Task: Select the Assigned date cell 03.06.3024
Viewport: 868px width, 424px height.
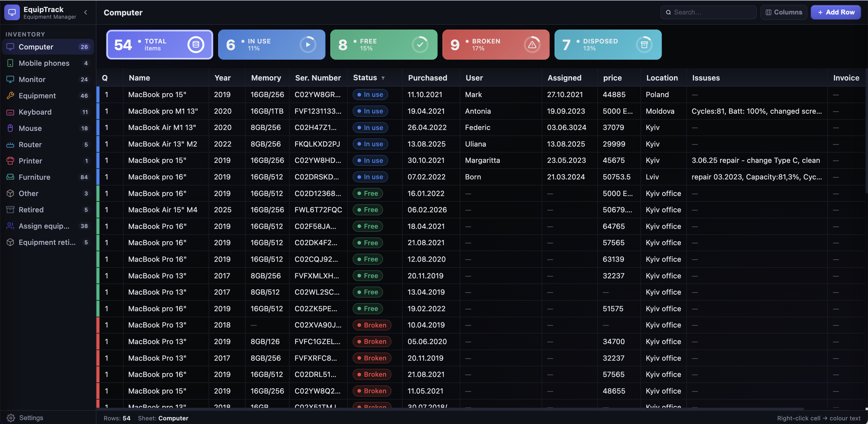Action: pos(569,127)
